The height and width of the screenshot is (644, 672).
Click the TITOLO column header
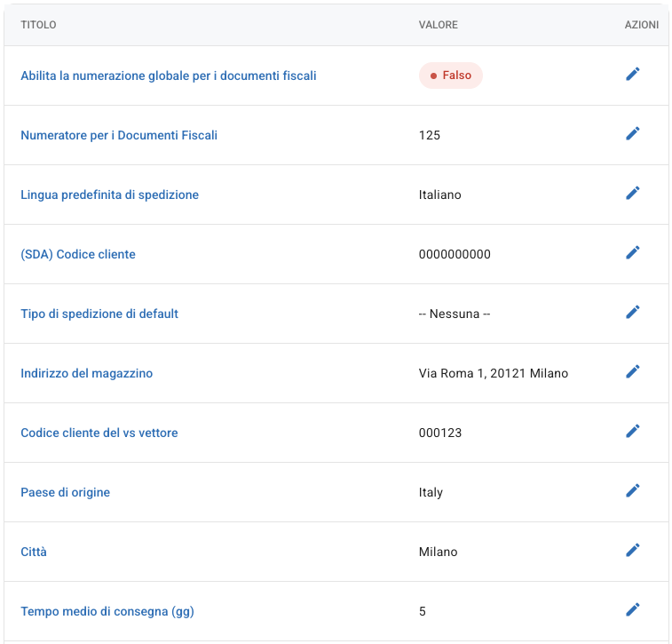(38, 25)
